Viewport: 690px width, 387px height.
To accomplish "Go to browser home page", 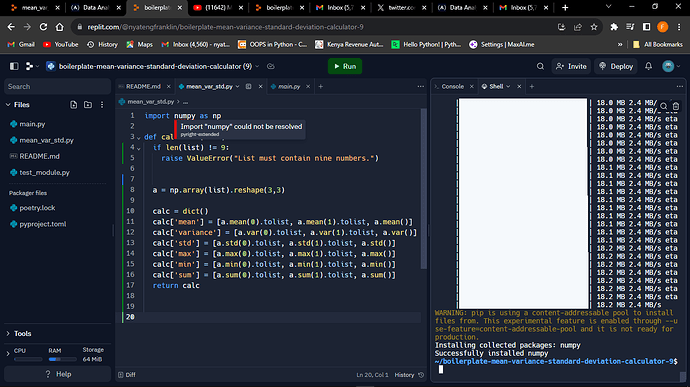I will [59, 27].
